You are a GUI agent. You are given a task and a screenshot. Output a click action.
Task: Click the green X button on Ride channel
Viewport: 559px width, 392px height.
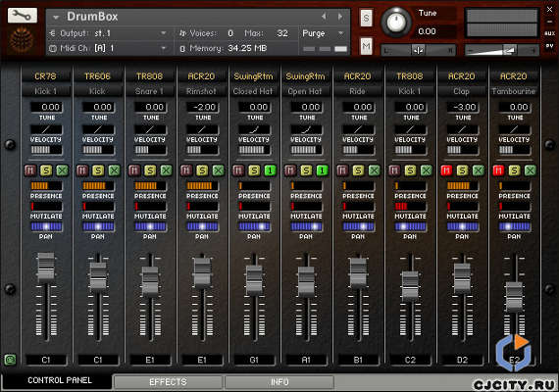pyautogui.click(x=375, y=171)
